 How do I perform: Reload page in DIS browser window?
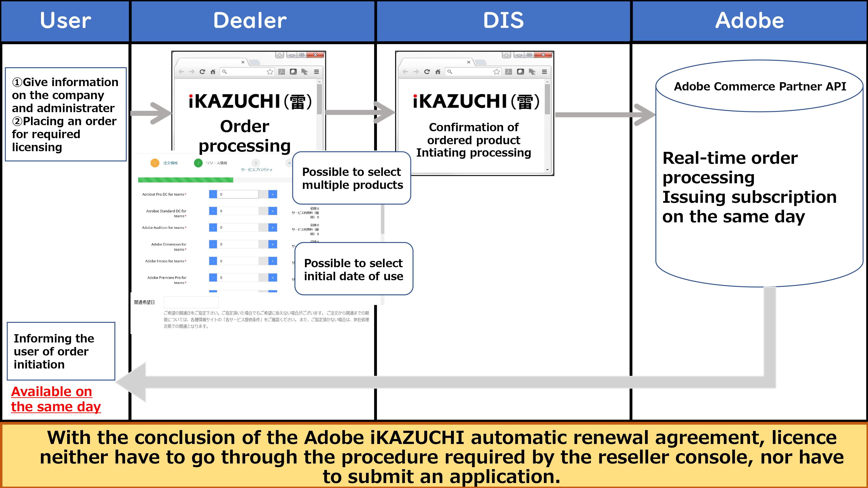coord(427,72)
